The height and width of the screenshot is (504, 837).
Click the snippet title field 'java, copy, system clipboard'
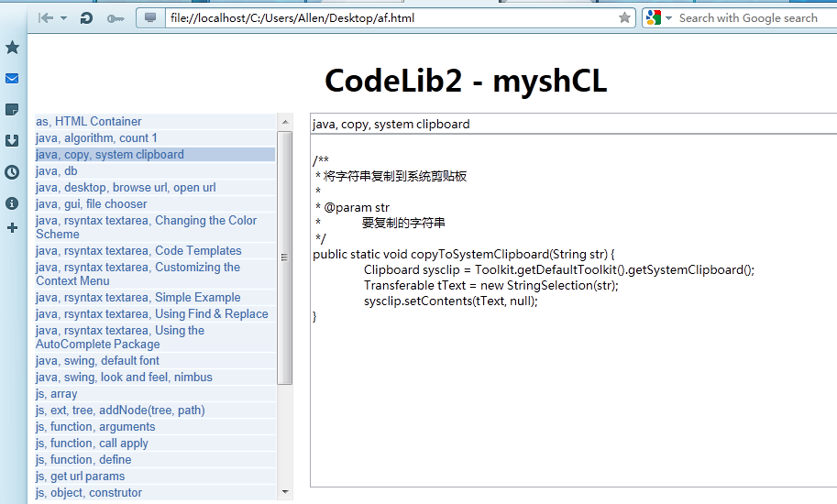click(x=573, y=124)
